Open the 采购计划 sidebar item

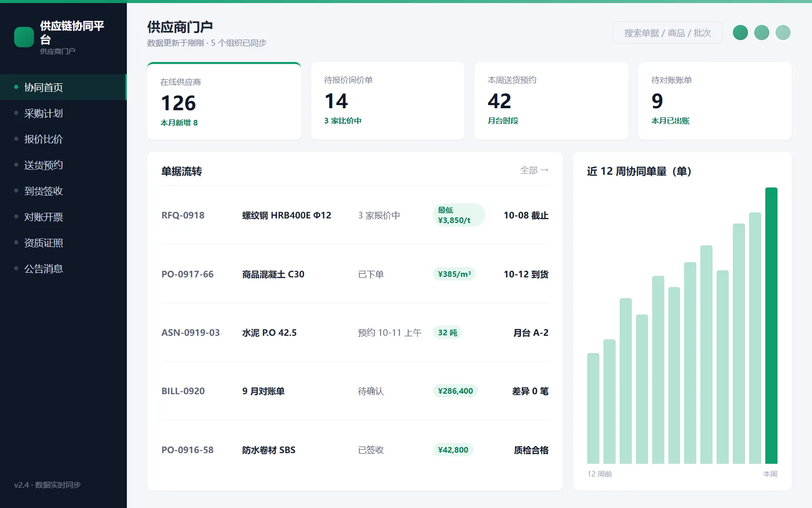coord(63,113)
